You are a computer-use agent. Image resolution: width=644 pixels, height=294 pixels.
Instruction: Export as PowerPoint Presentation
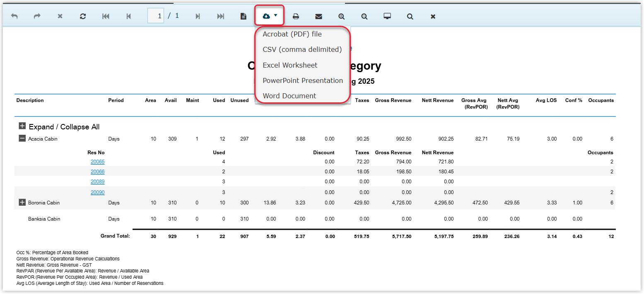(303, 80)
